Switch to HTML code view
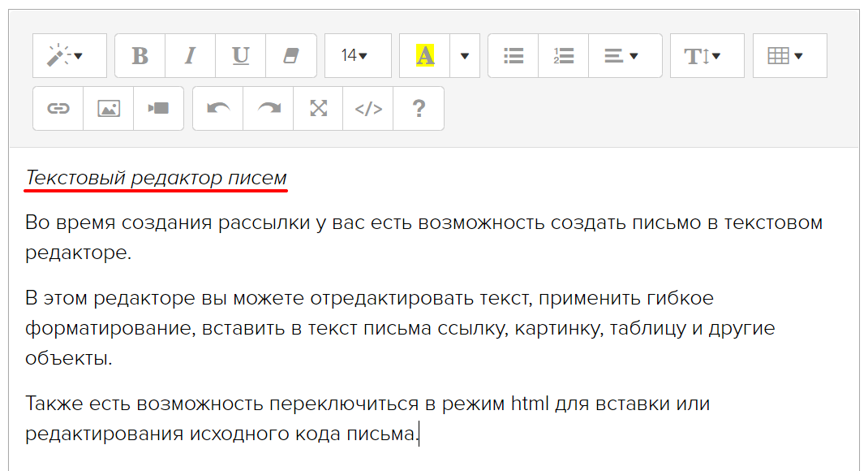 368,109
